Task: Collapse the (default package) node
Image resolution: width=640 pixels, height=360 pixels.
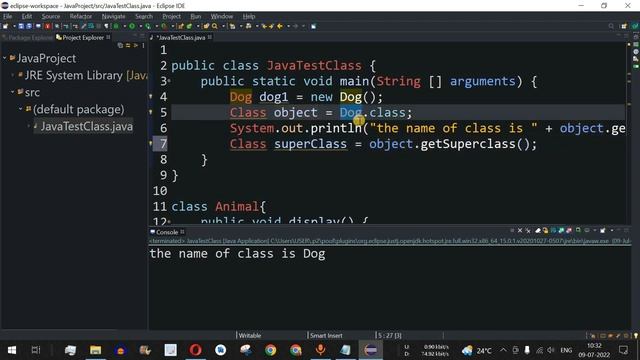Action: click(x=20, y=109)
